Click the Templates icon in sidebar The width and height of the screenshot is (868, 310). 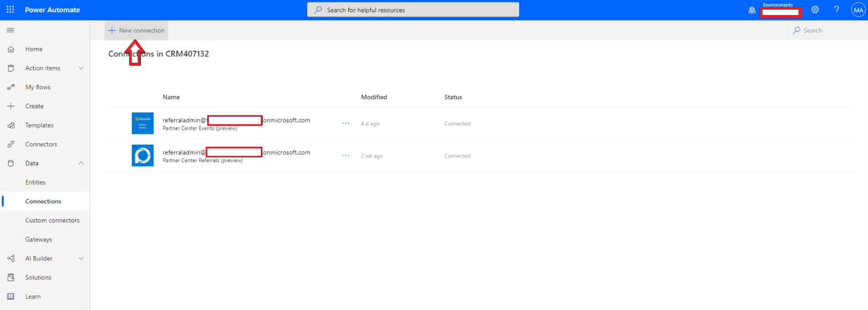11,125
